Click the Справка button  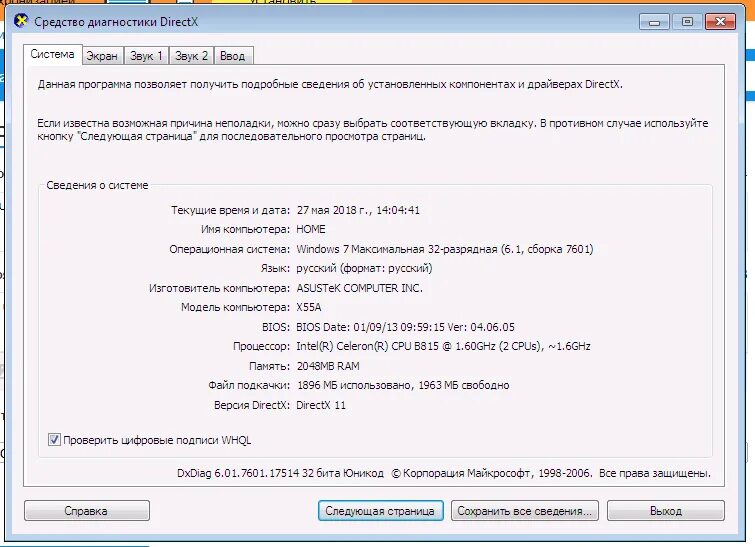87,510
